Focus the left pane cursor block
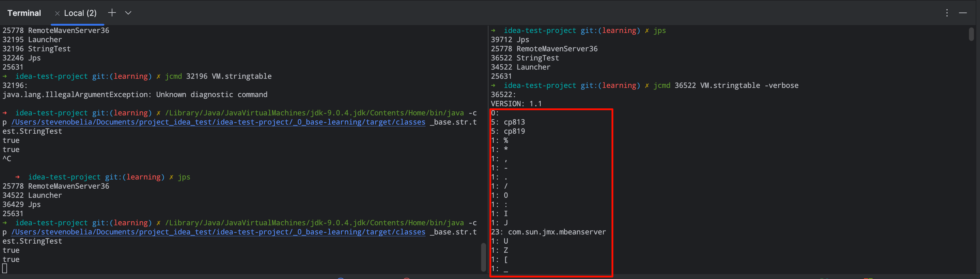This screenshot has width=980, height=279. pyautogui.click(x=5, y=269)
